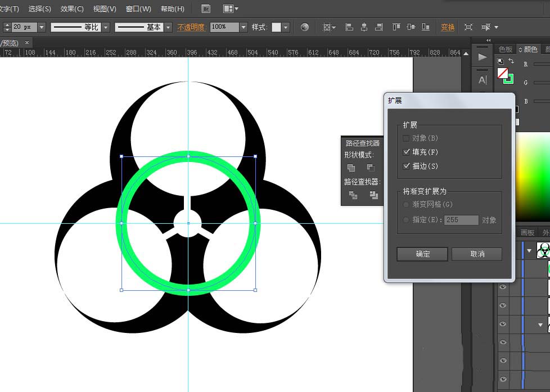Click the Trim pathfinder icon
550x392 pixels.
click(x=373, y=195)
